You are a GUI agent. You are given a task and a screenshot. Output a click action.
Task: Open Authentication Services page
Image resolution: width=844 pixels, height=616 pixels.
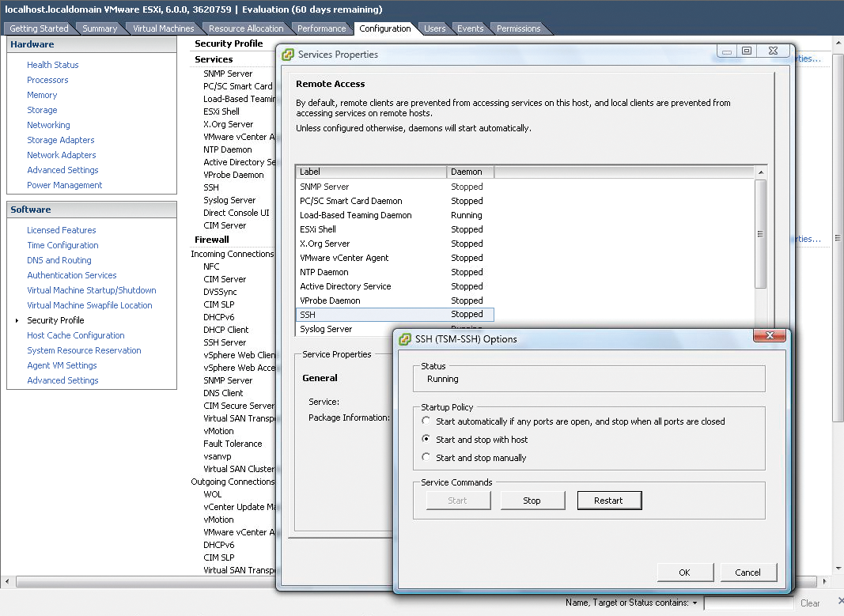72,275
